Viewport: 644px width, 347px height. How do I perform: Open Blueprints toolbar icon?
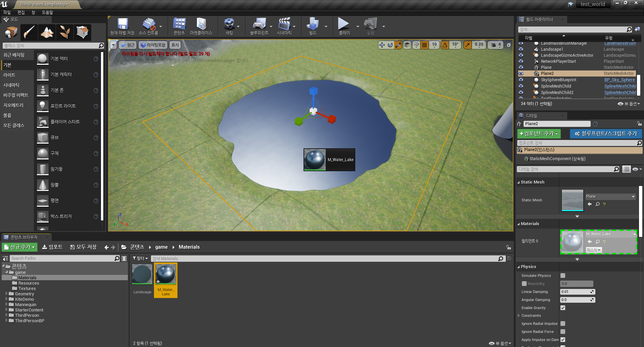pyautogui.click(x=259, y=26)
